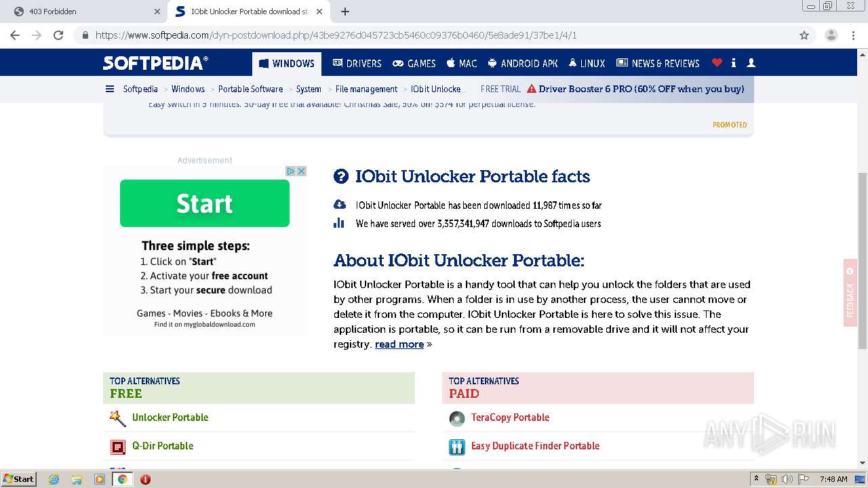This screenshot has height=488, width=868.
Task: Open the hamburger menu in breadcrumb bar
Action: click(110, 89)
